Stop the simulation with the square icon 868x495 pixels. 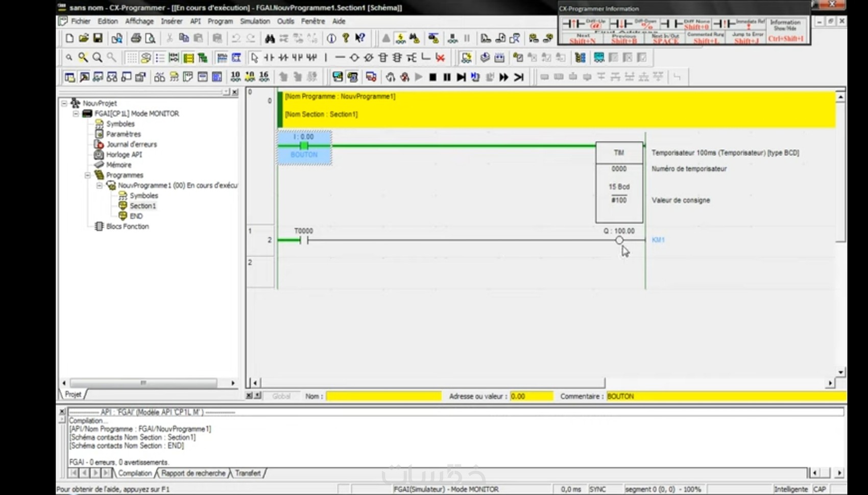[432, 77]
